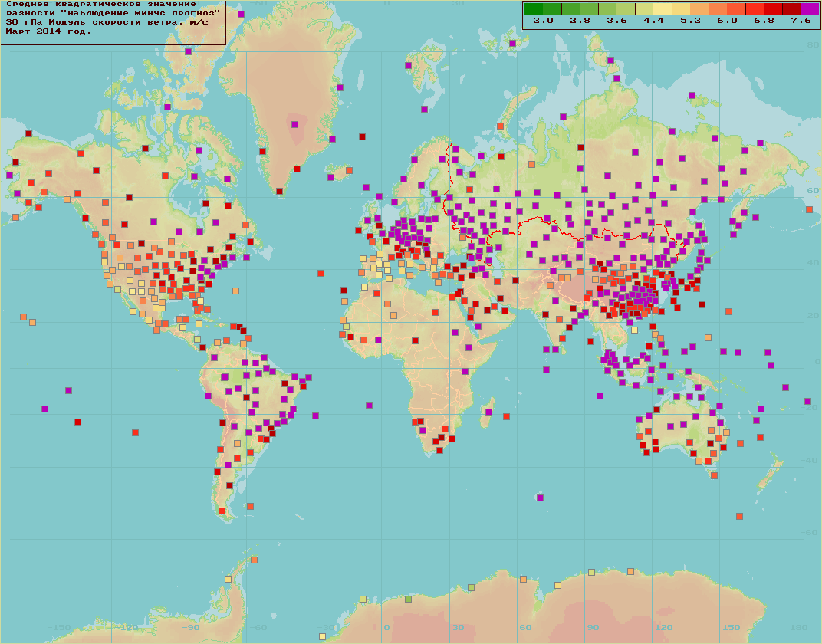Viewport: 822px width, 644px height.
Task: Pick the lone purple marker in the southern Indian Ocean
Action: [540, 498]
